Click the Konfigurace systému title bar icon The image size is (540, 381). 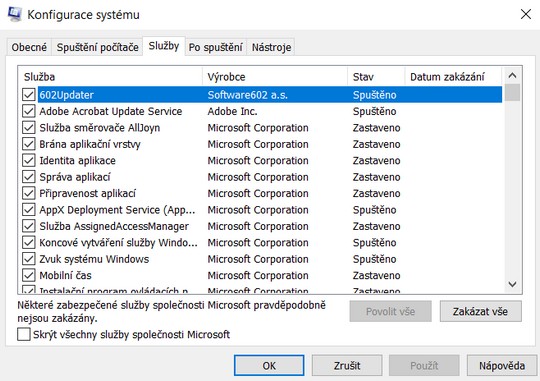[14, 14]
